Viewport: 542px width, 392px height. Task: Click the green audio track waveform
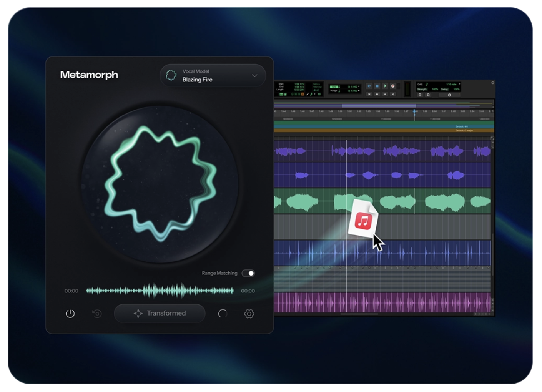pyautogui.click(x=382, y=201)
